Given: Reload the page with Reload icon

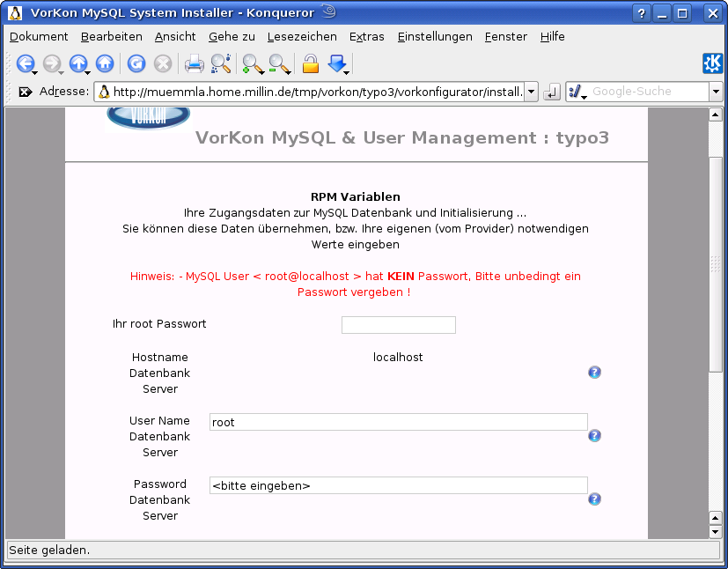Looking at the screenshot, I should coord(136,63).
